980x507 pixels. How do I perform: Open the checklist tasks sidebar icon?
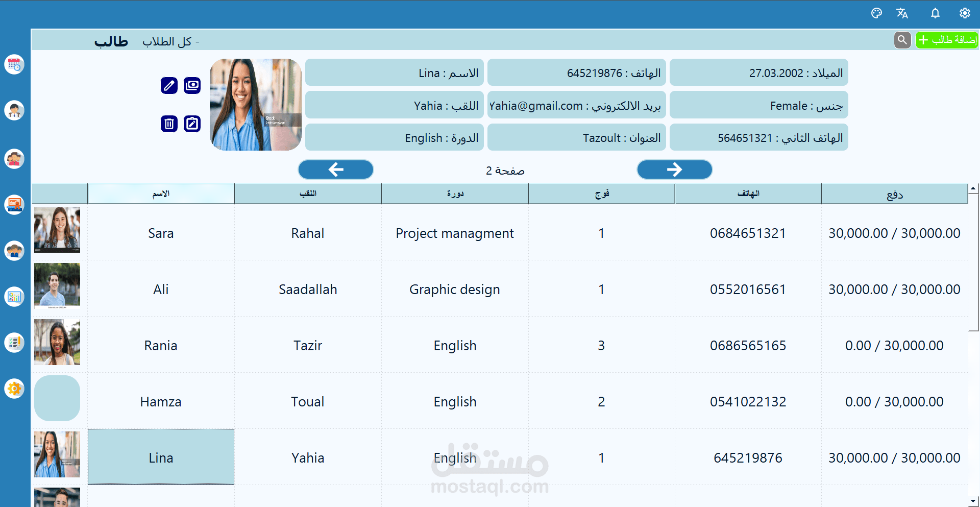pyautogui.click(x=14, y=343)
